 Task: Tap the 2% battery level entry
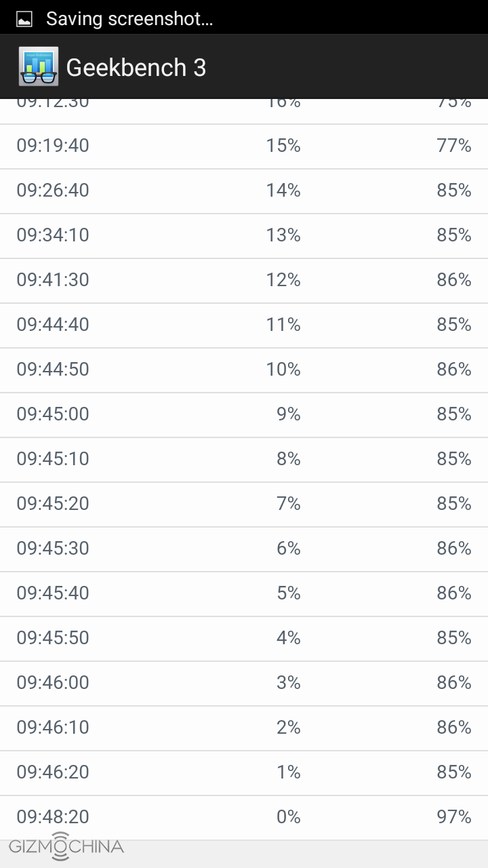tap(288, 728)
